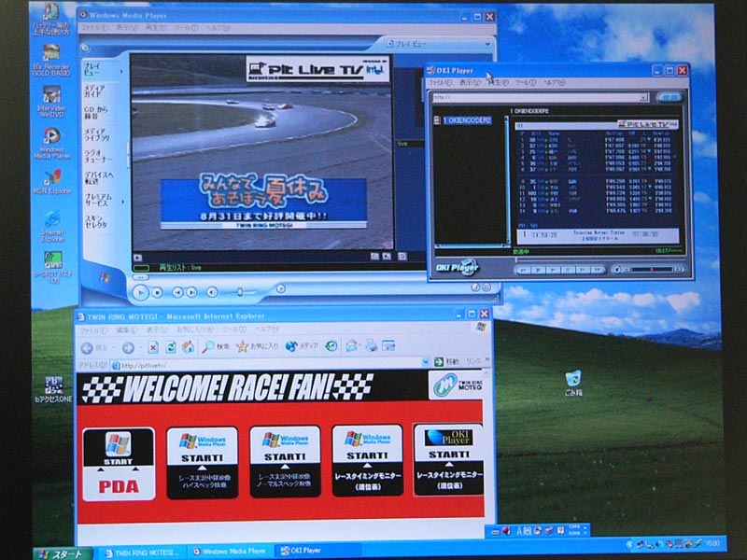Image resolution: width=747 pixels, height=560 pixels.
Task: Open プレミアムサービス in Media Player sidebar
Action: coord(98,200)
